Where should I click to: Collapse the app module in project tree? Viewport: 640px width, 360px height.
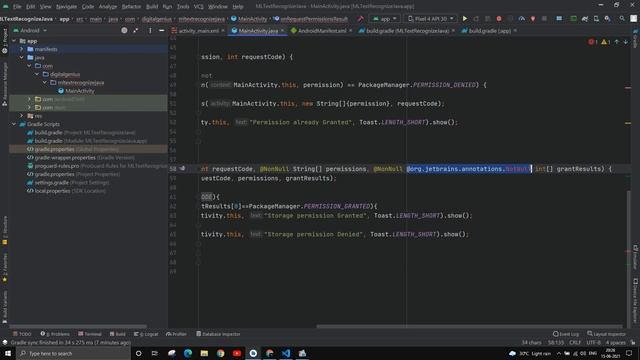tap(14, 41)
